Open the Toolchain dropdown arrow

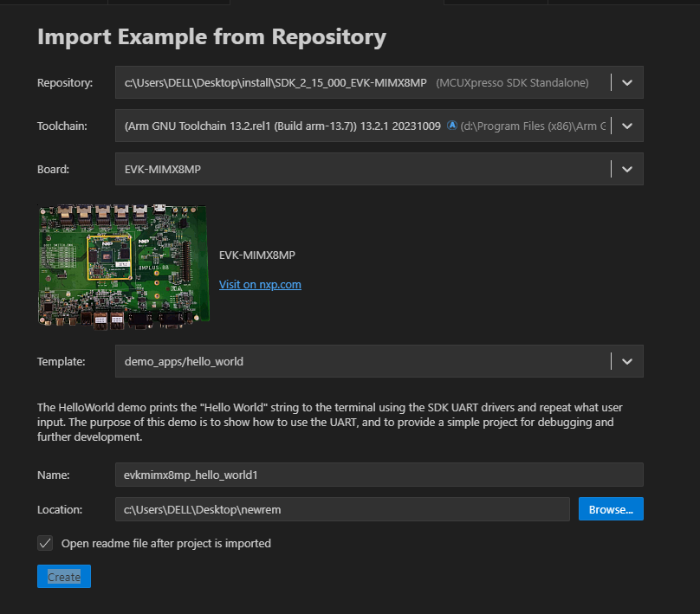(627, 126)
